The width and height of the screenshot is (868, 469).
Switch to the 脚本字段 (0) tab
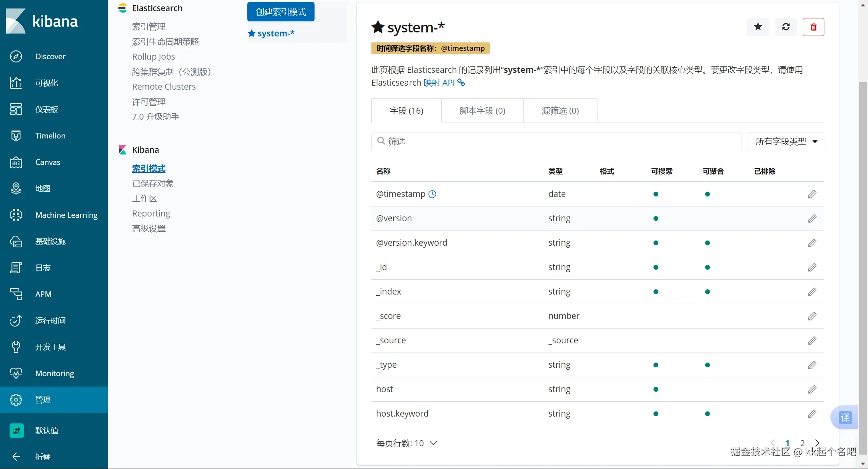click(x=482, y=110)
